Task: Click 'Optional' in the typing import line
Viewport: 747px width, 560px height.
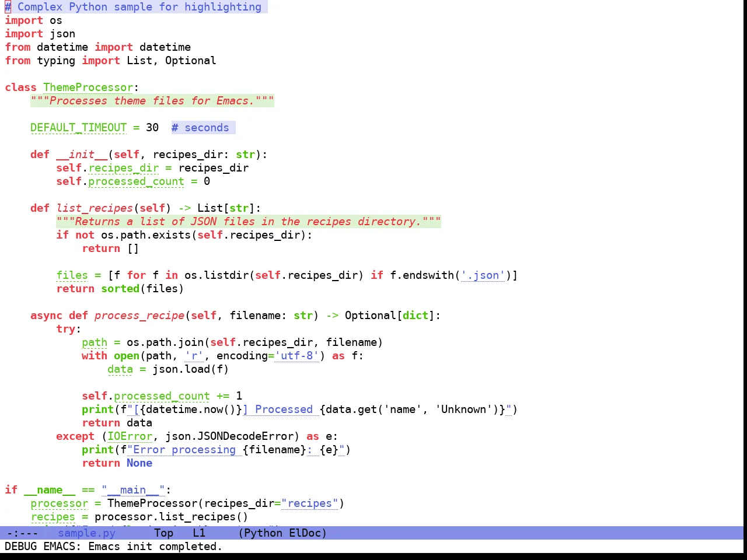Action: point(190,61)
